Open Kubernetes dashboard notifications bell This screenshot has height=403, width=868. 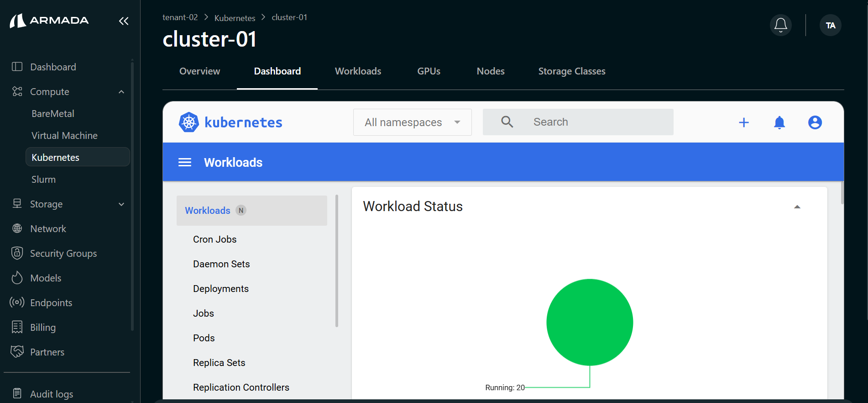[779, 122]
